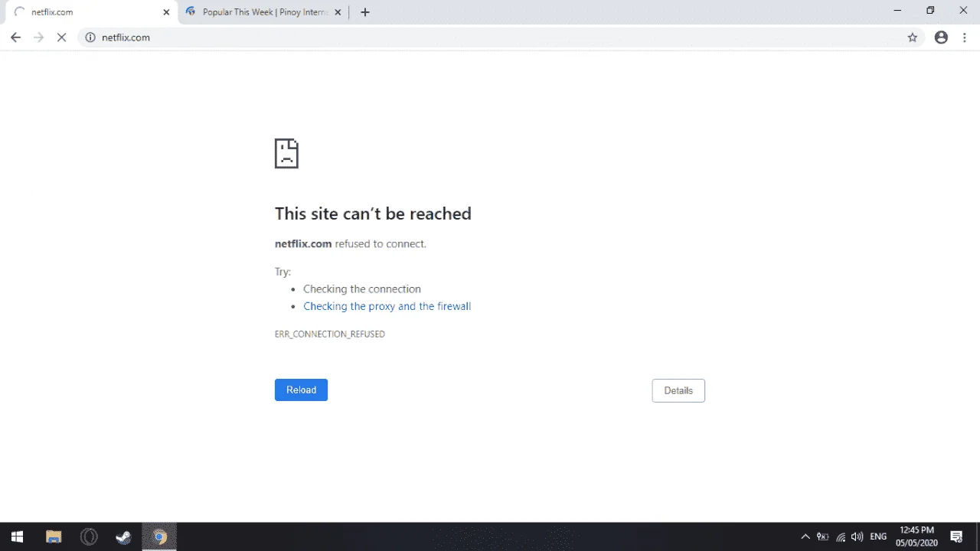Open the Windows Start menu
Viewport: 980px width, 551px height.
pyautogui.click(x=17, y=537)
